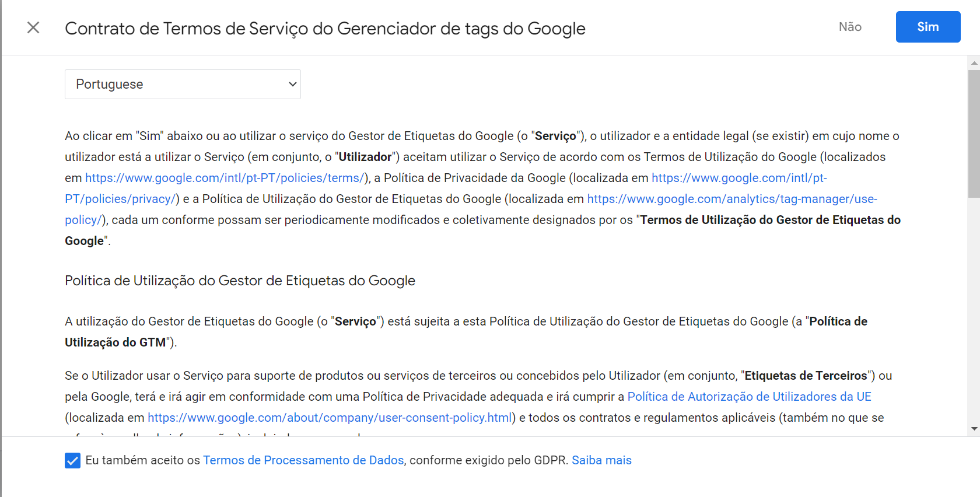Close the terms of service dialog

[33, 27]
